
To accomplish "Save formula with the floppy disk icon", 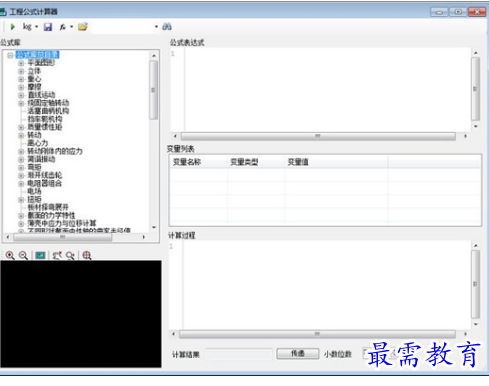I will click(x=48, y=27).
